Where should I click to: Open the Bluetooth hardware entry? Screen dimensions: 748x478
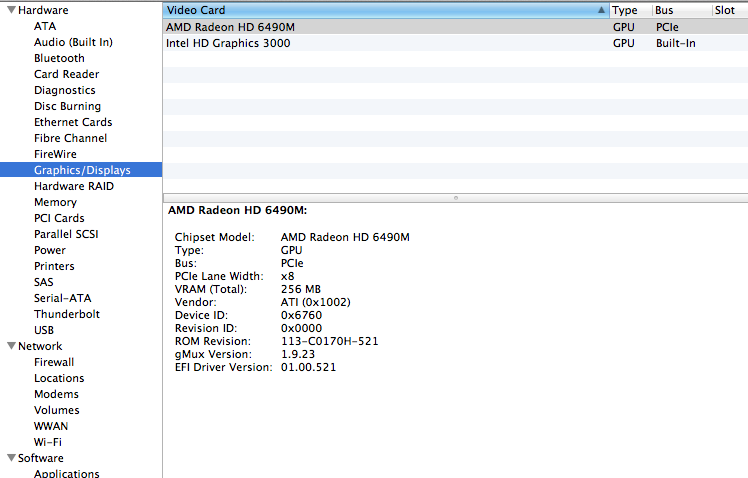click(59, 58)
